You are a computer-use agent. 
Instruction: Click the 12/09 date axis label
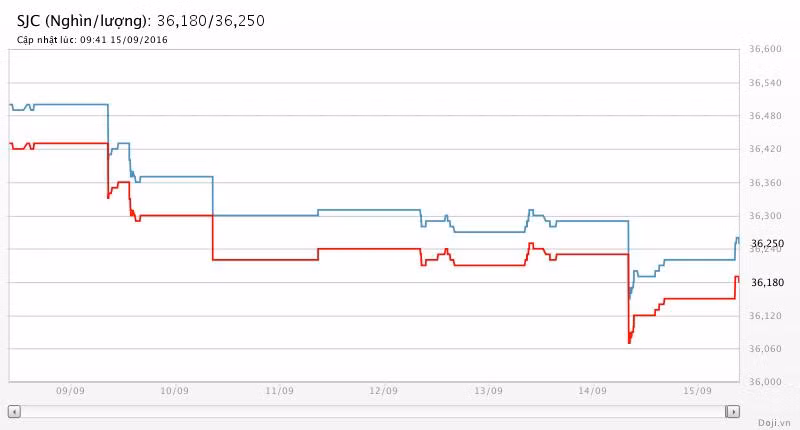point(383,391)
